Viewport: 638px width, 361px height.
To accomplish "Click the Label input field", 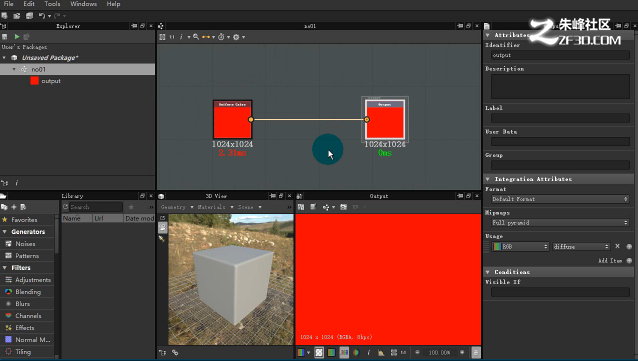I will [560, 118].
